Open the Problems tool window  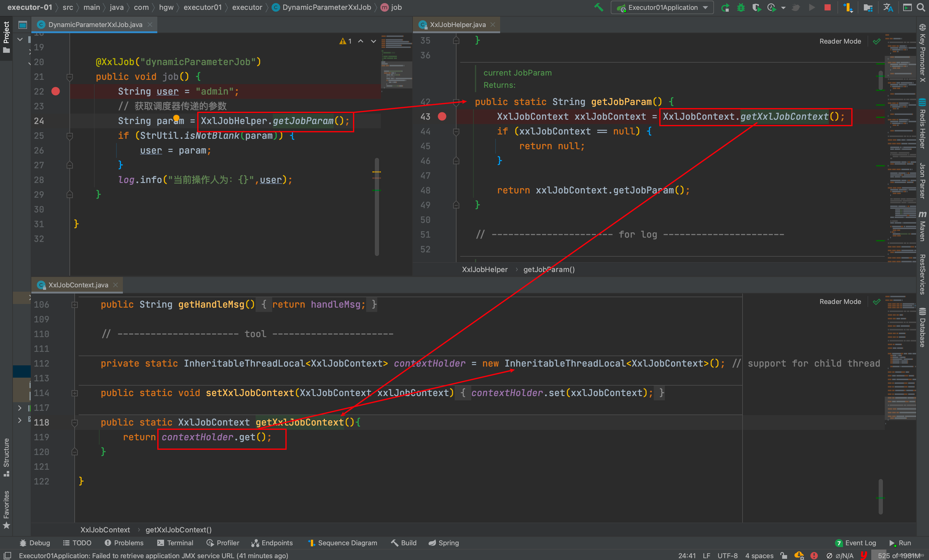[x=124, y=543]
